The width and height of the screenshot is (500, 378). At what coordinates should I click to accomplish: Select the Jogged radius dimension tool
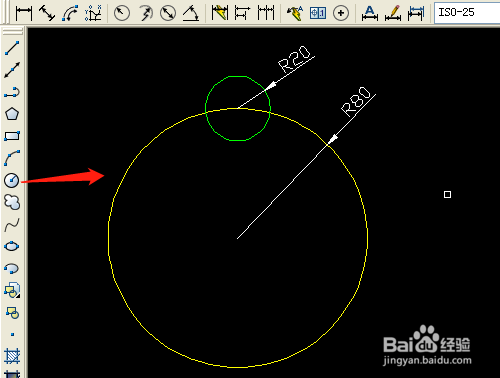(145, 13)
